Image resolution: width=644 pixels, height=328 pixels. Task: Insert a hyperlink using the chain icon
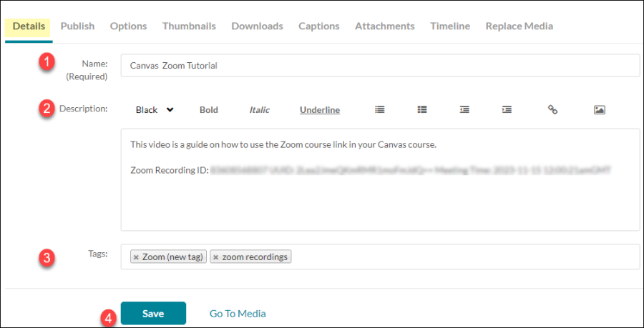coord(553,109)
